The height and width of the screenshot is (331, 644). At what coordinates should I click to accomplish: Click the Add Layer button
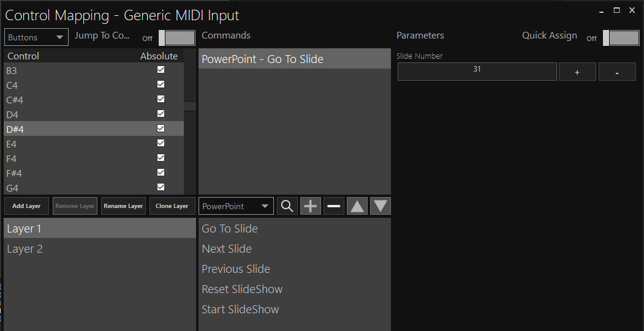[26, 206]
